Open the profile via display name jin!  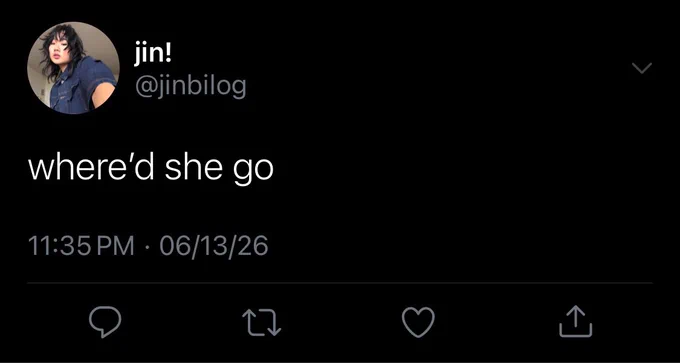click(153, 55)
